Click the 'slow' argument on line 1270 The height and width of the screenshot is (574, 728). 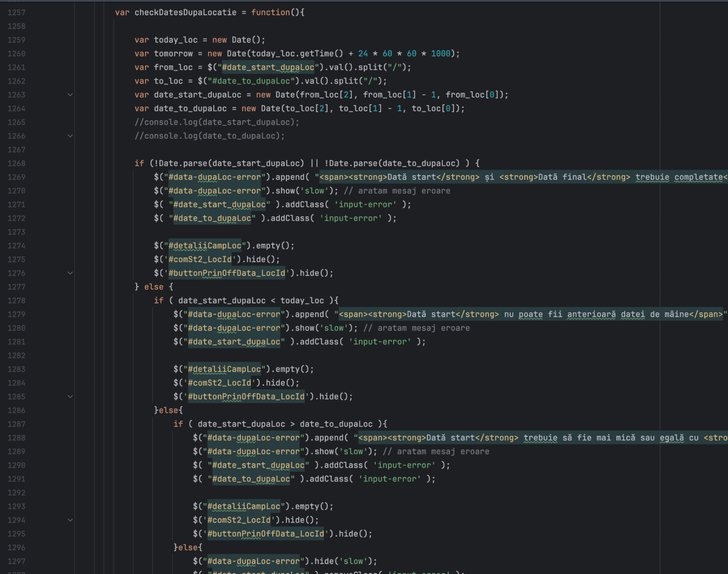point(315,191)
